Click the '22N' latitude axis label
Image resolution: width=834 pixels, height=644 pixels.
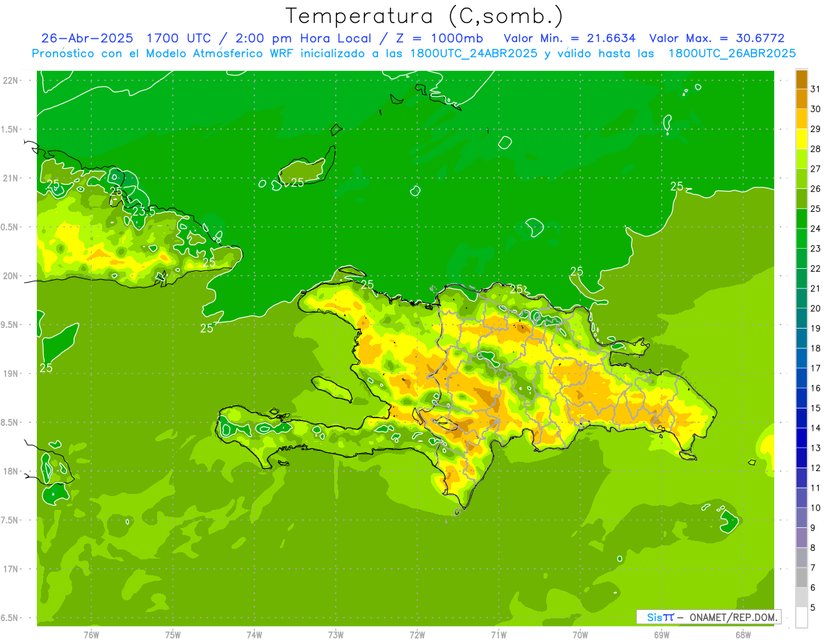click(10, 80)
